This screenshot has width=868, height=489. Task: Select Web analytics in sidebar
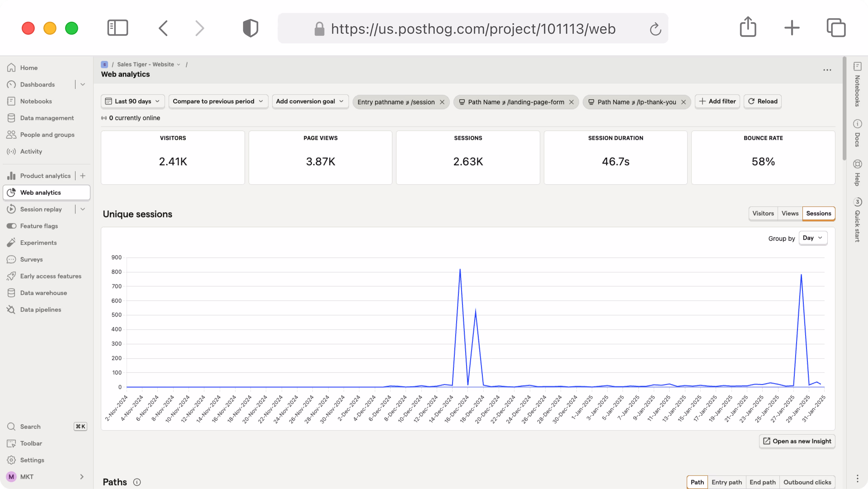pos(46,193)
